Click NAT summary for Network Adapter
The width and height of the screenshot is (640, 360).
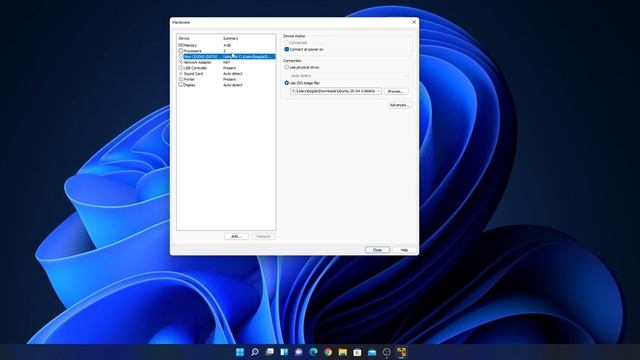coord(227,62)
